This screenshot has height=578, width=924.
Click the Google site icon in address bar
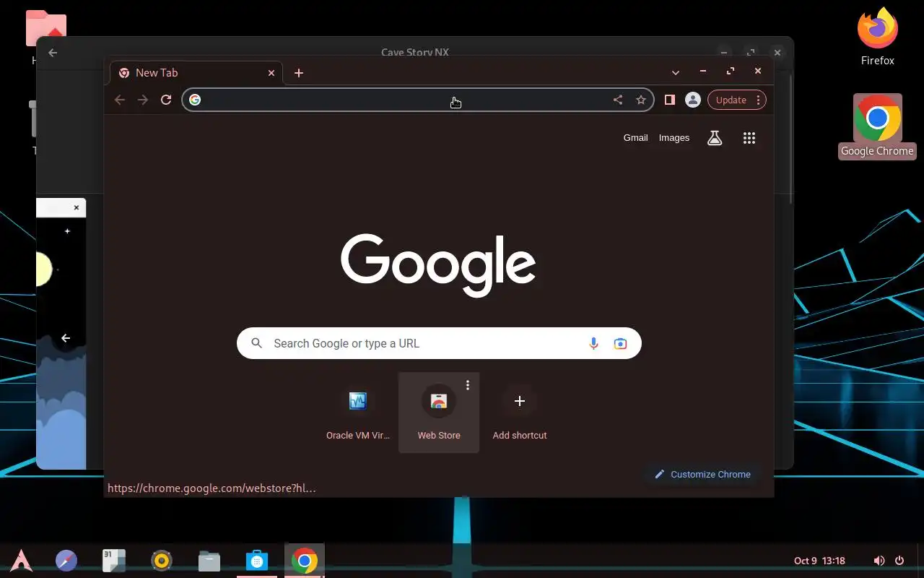tap(195, 100)
